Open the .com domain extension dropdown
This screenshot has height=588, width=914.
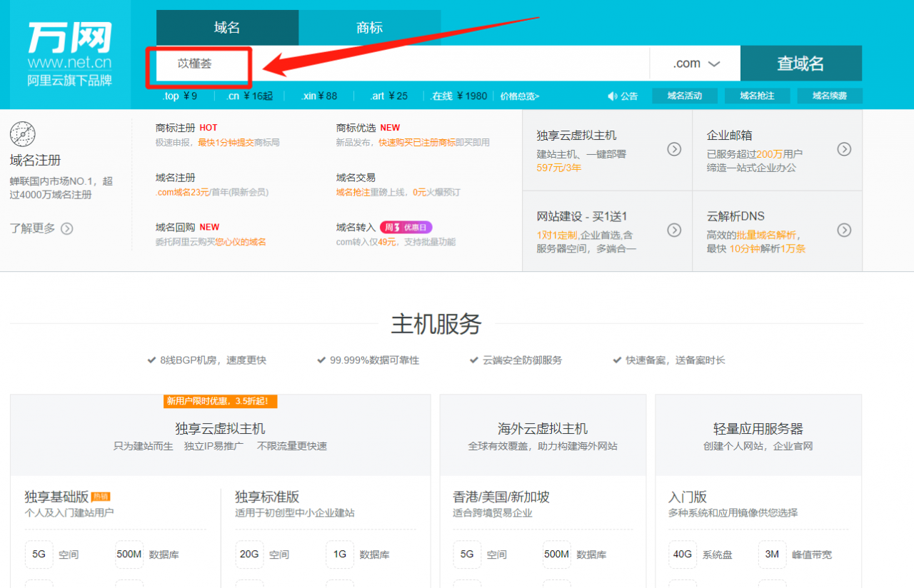(x=694, y=63)
